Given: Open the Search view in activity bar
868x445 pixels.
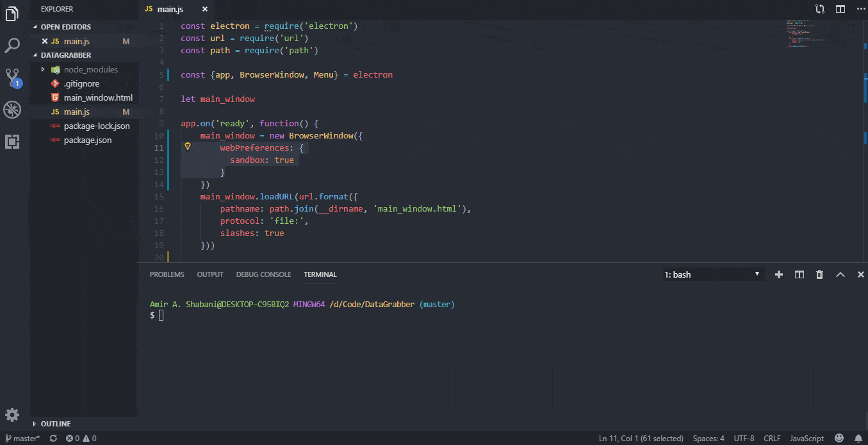Looking at the screenshot, I should (x=12, y=45).
